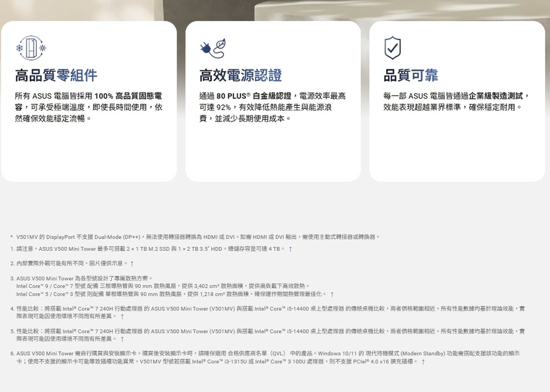This screenshot has height=392, width=550.
Task: Click the shield checkmark icon above 品質可靠
Action: [392, 48]
